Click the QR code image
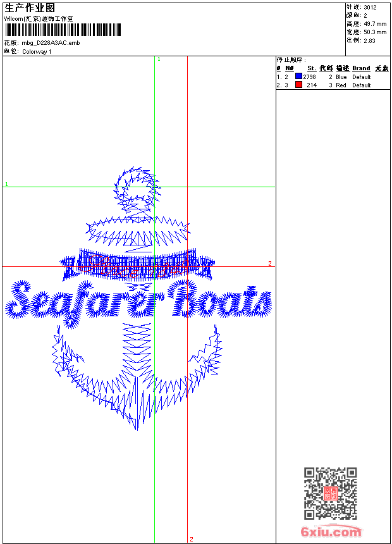The image size is (392, 544). pyautogui.click(x=330, y=493)
